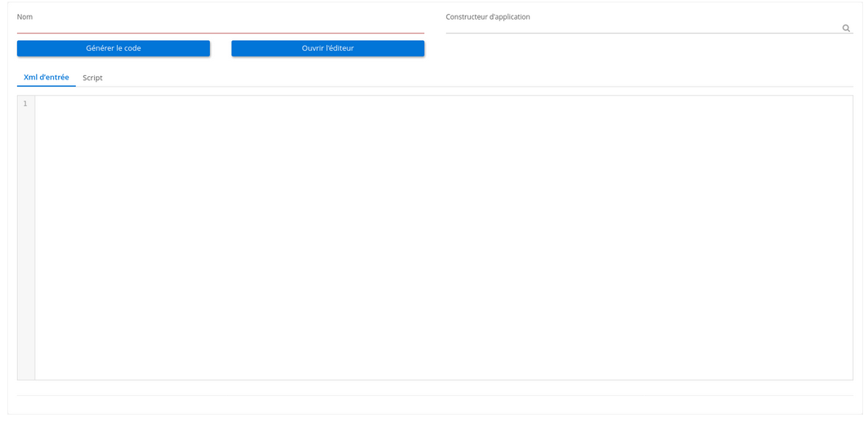Click the gray gutter below the line number
Screen dimensions: 868x422
click(26, 245)
